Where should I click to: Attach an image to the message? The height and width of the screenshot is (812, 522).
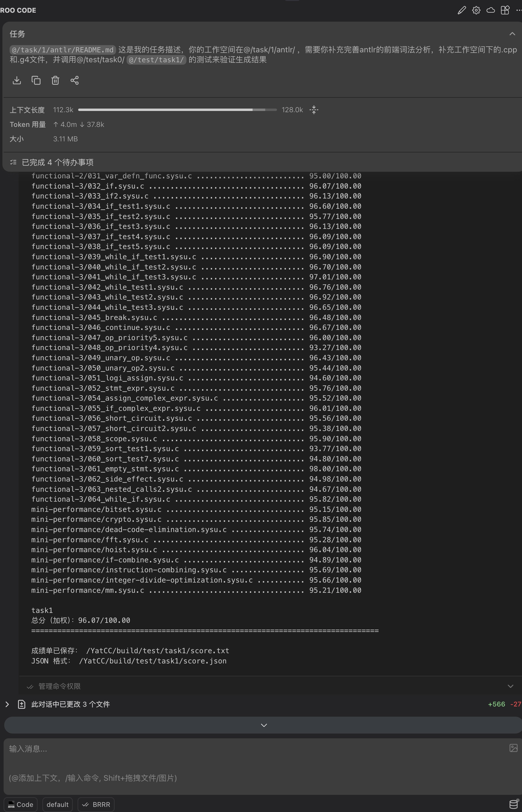tap(513, 748)
